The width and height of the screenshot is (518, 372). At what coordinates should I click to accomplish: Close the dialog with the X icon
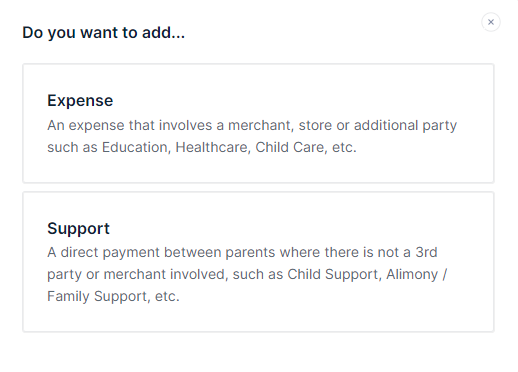click(491, 22)
